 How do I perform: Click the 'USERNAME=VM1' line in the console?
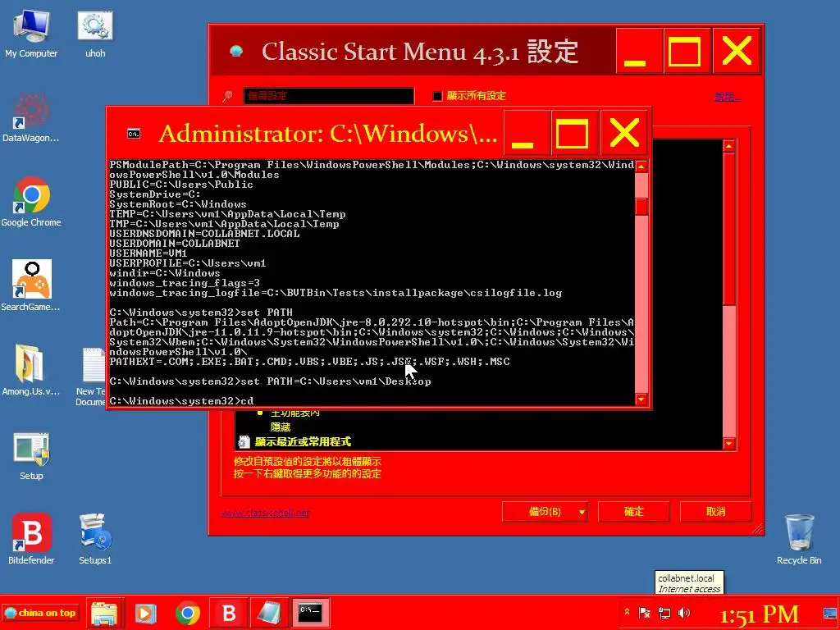(x=148, y=253)
